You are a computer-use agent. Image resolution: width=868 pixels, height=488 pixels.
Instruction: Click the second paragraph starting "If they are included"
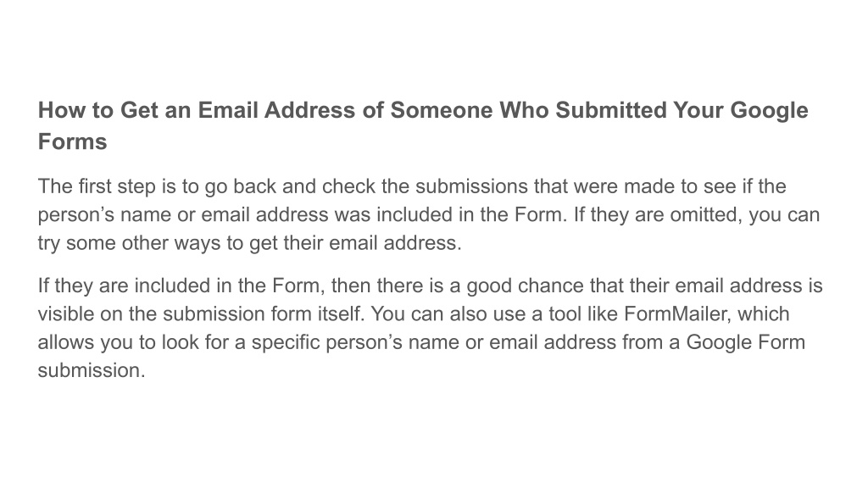pyautogui.click(x=430, y=328)
